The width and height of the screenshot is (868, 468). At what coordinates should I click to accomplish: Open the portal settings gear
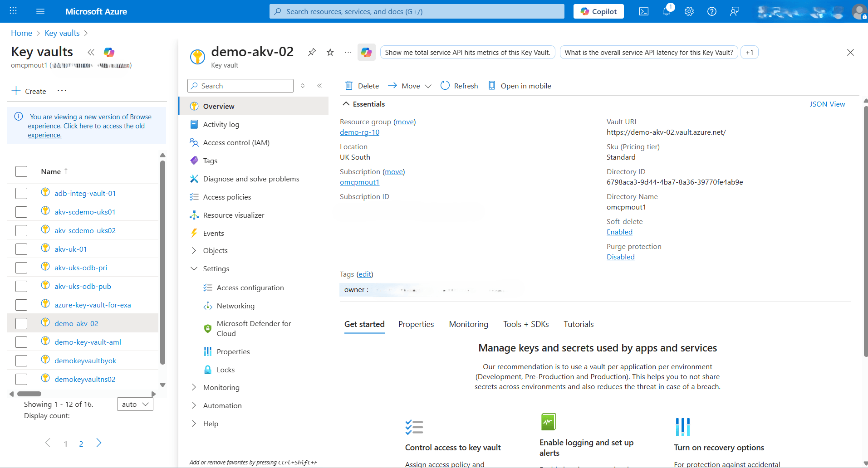point(689,11)
